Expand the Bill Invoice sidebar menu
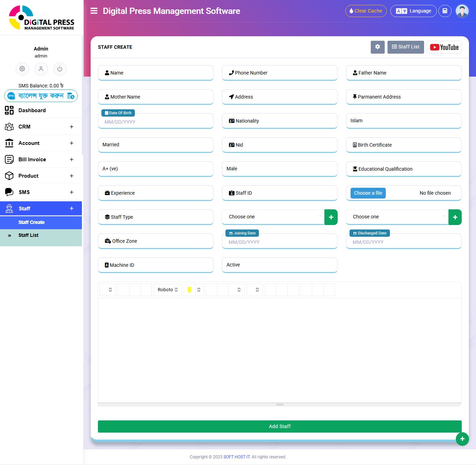This screenshot has height=465, width=476. tap(41, 160)
